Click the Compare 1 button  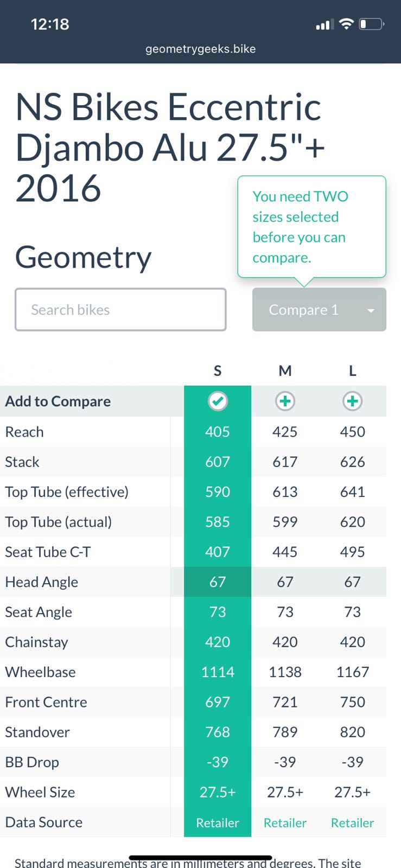point(304,310)
